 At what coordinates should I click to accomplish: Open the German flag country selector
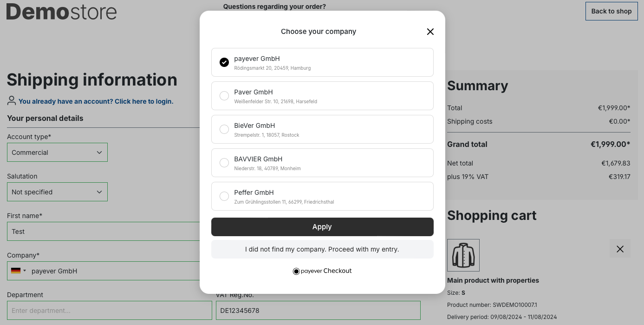coord(19,271)
